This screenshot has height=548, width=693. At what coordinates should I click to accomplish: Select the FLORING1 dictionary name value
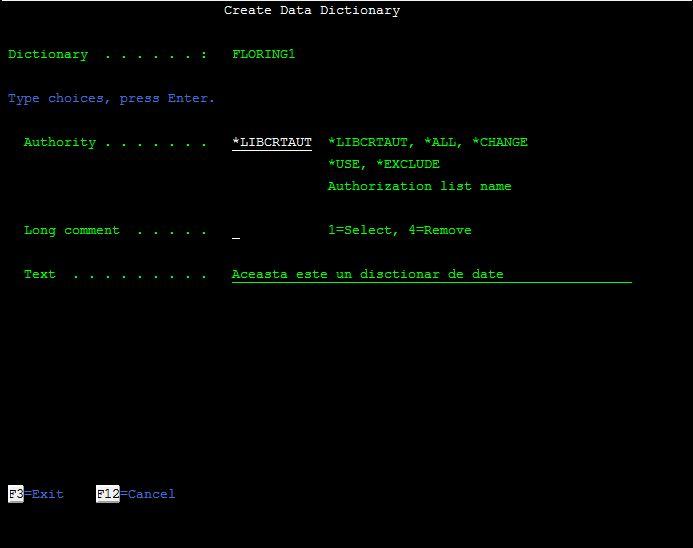click(263, 55)
